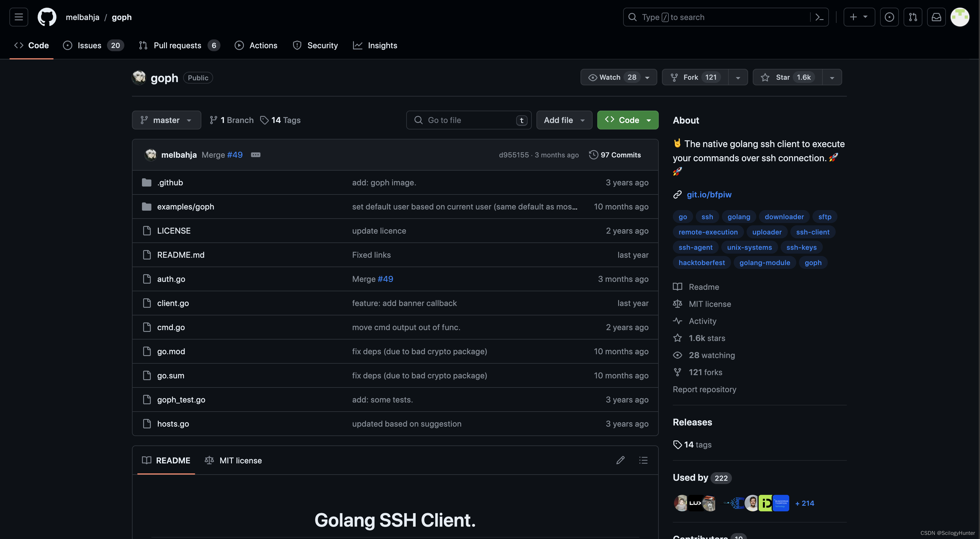Open the notifications inbox icon
980x539 pixels.
(936, 17)
